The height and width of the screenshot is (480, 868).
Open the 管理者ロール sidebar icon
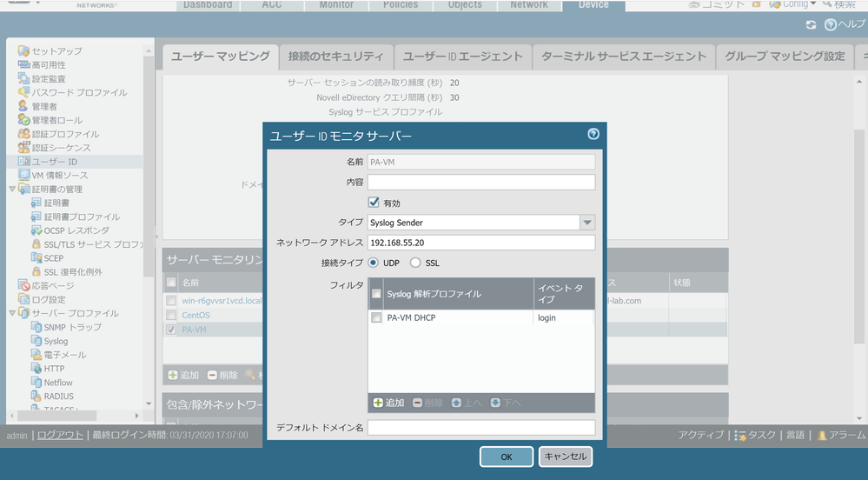pyautogui.click(x=23, y=120)
